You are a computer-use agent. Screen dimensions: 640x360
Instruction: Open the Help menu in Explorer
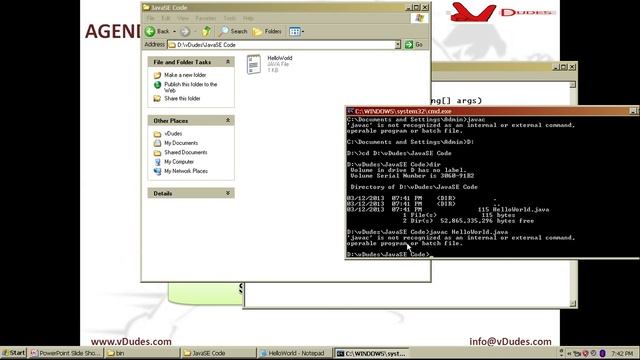pos(248,18)
